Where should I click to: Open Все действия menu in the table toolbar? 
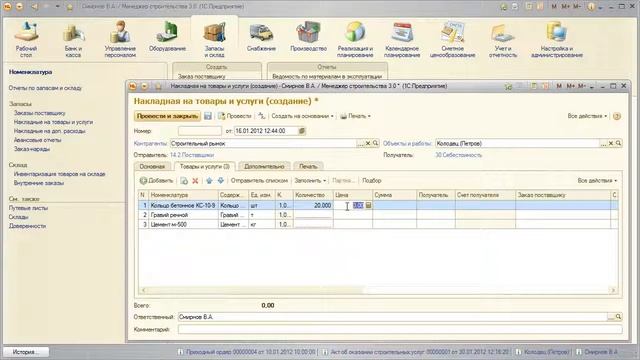coord(597,180)
